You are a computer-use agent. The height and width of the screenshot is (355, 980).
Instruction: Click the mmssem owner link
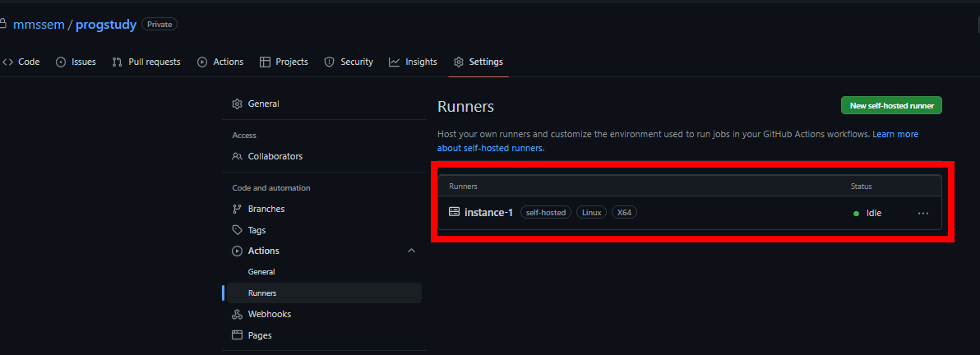pos(39,25)
